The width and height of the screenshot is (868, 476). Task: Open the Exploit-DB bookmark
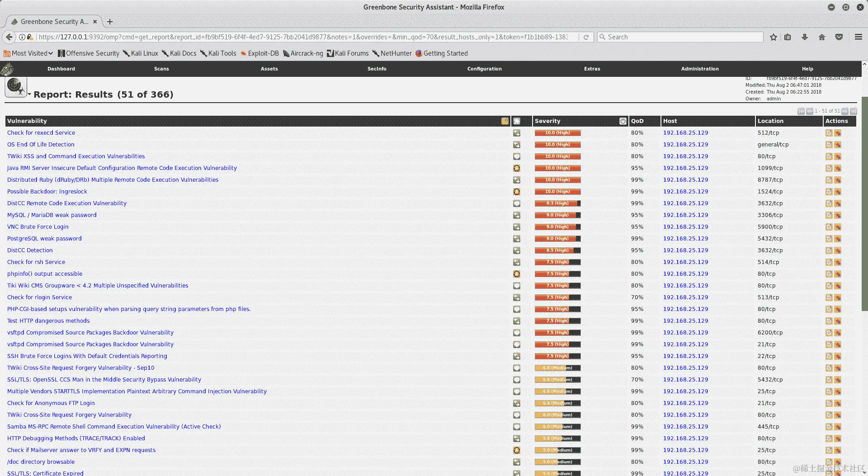pos(259,53)
